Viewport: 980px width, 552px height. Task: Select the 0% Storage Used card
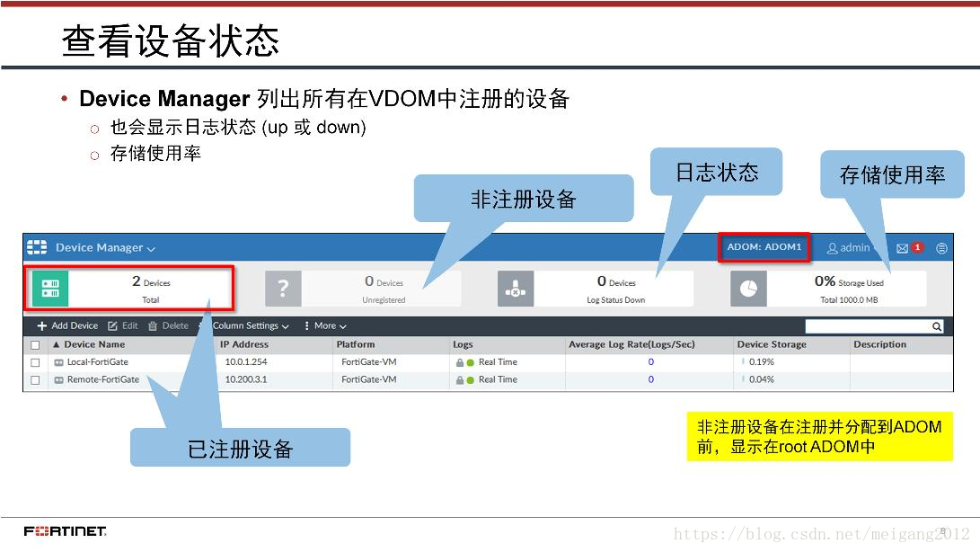828,289
